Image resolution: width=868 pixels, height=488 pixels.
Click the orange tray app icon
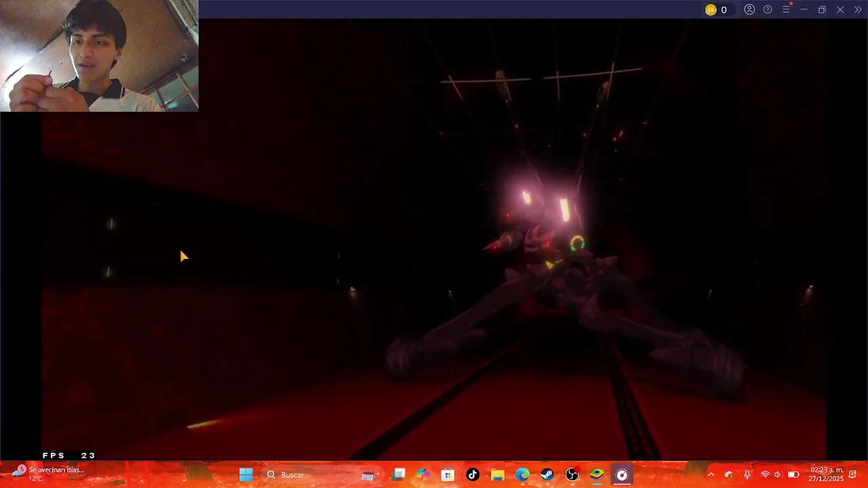tap(729, 474)
